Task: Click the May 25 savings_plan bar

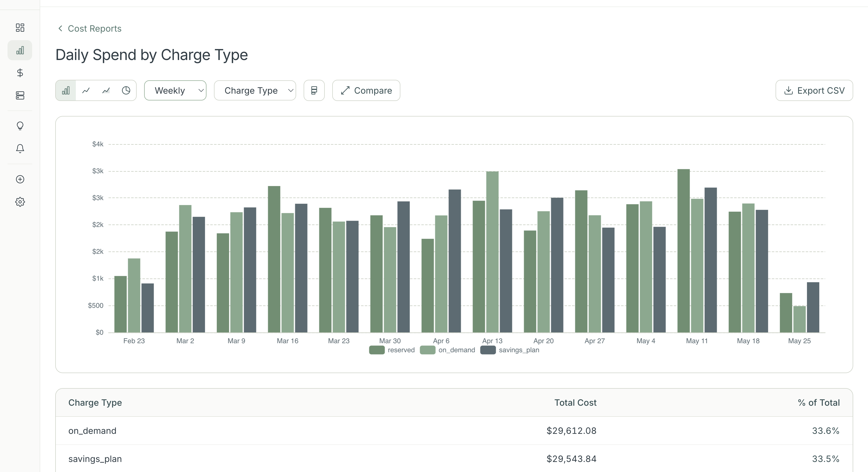Action: click(x=813, y=307)
